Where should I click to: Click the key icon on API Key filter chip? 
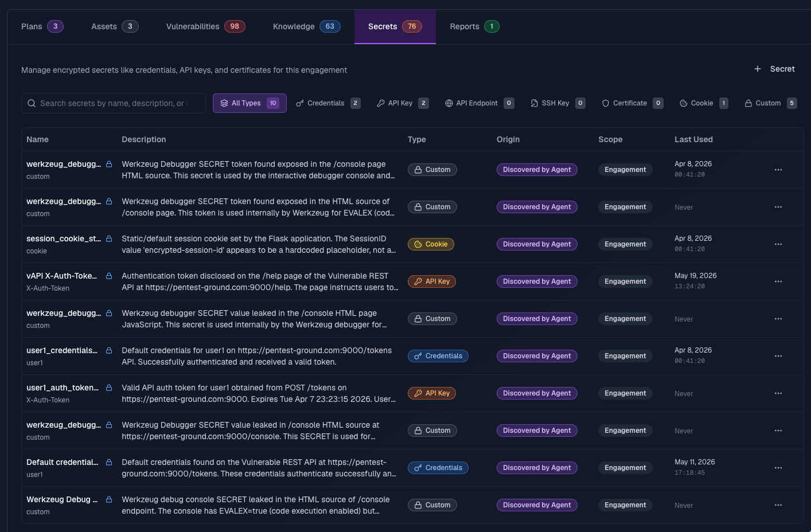(x=381, y=103)
